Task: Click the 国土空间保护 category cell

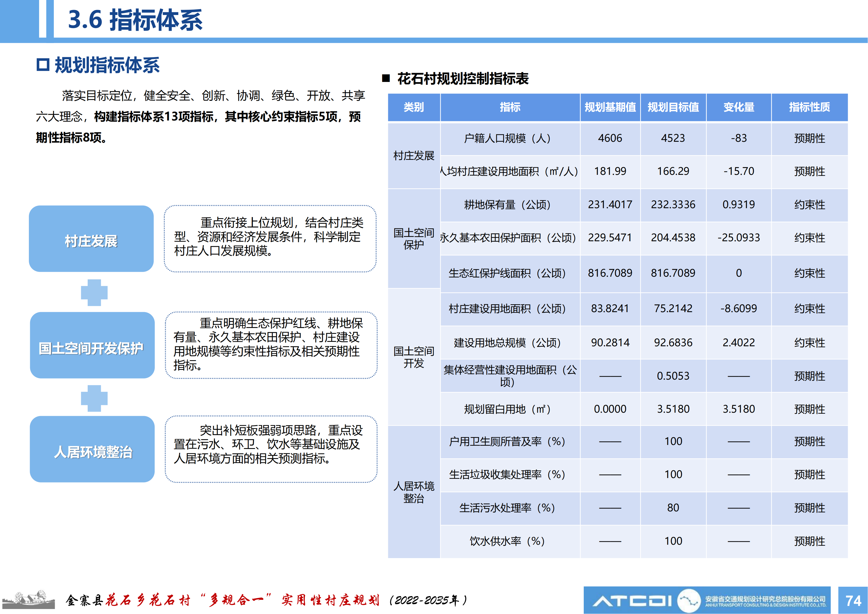Action: [414, 239]
